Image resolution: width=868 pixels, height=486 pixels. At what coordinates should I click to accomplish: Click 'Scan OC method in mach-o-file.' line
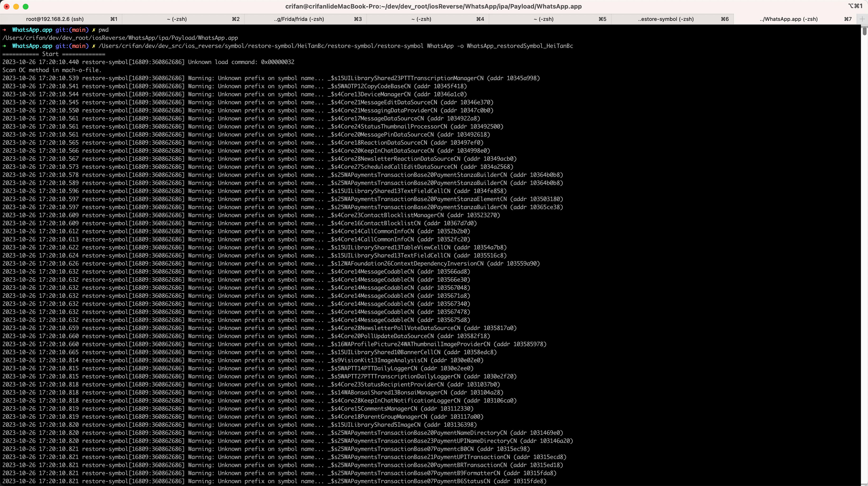52,70
